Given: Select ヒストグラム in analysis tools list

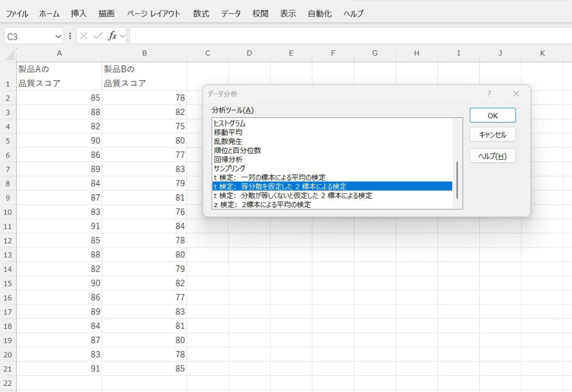Looking at the screenshot, I should pyautogui.click(x=230, y=123).
